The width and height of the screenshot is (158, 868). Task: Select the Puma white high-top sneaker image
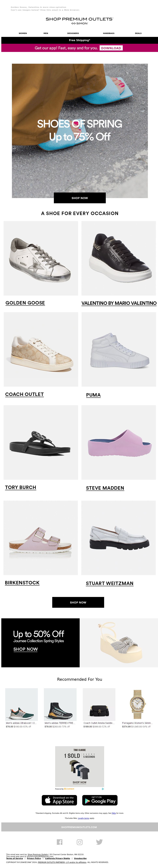[x=119, y=349]
